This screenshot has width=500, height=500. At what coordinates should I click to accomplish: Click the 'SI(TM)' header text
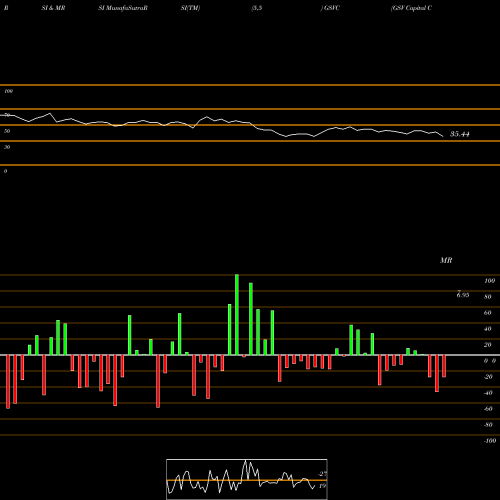tap(190, 8)
